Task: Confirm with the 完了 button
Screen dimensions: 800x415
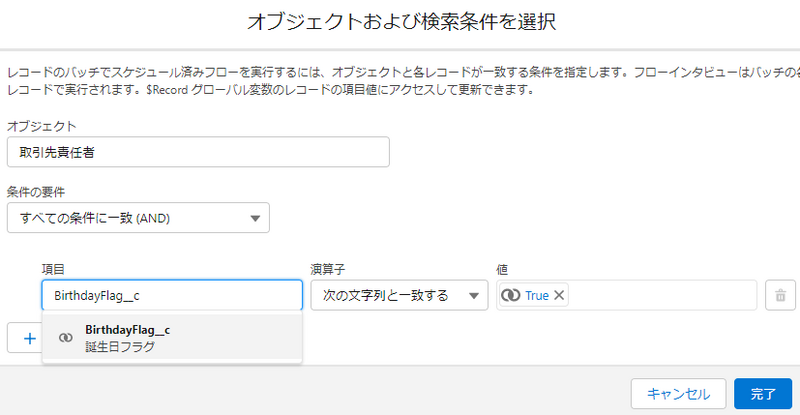Action: pyautogui.click(x=762, y=394)
